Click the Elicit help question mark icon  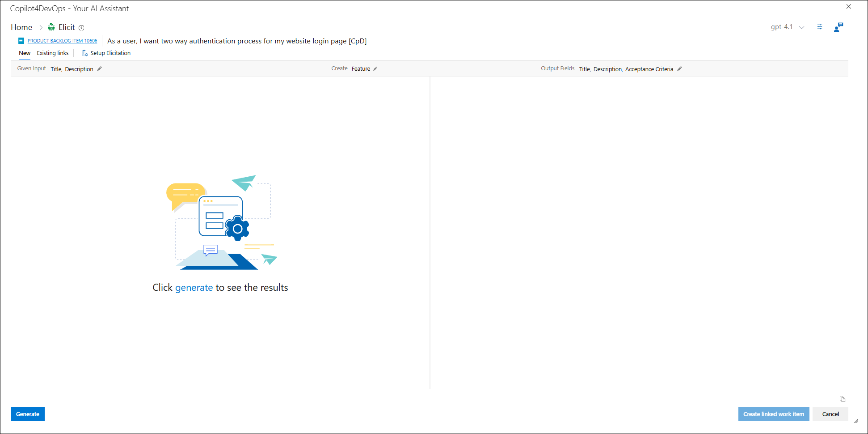point(81,28)
